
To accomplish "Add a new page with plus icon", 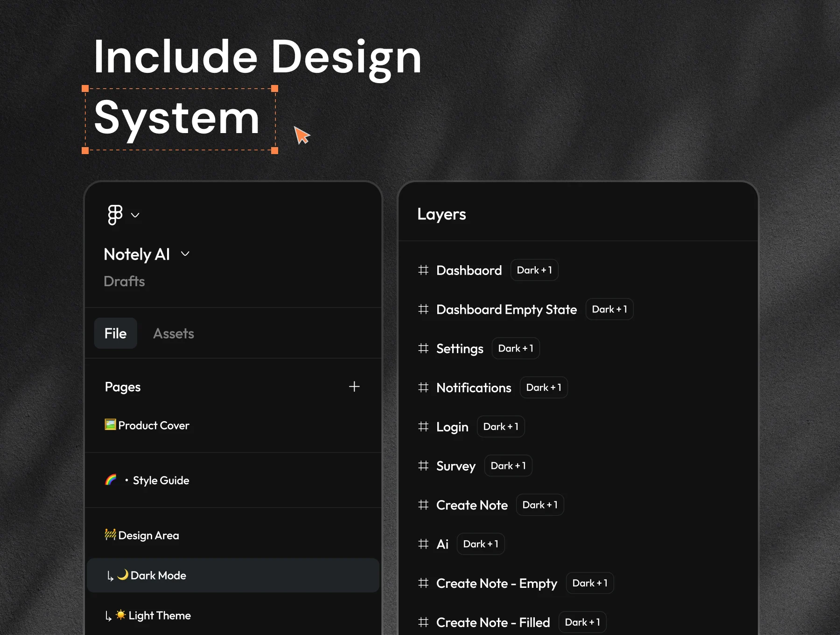I will pos(354,387).
